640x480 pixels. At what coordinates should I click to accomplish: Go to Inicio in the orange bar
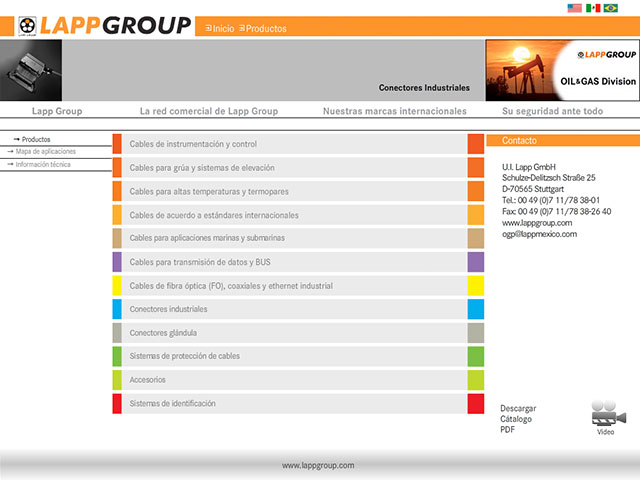click(x=220, y=28)
